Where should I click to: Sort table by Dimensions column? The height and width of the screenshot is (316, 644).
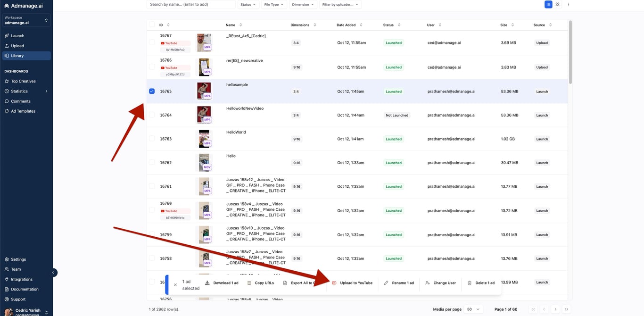point(303,25)
